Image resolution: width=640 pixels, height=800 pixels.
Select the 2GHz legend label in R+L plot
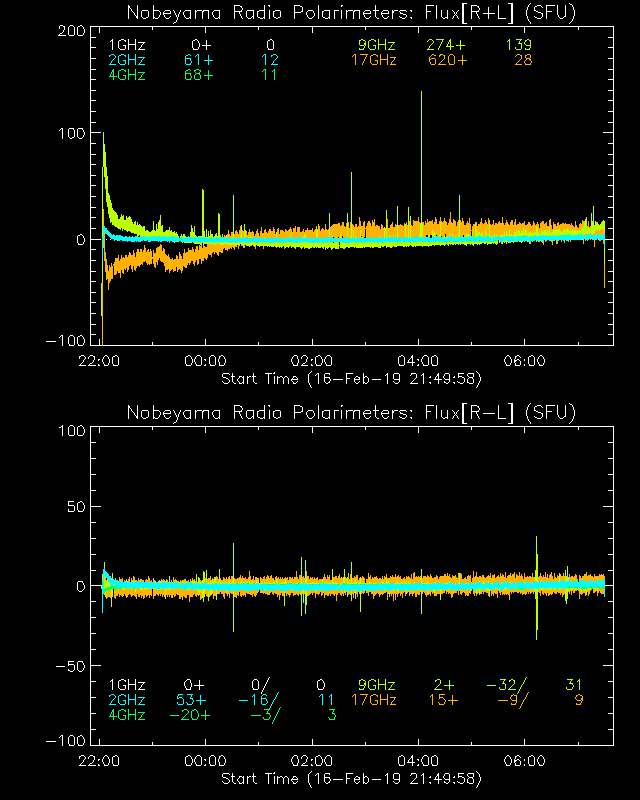click(x=127, y=60)
